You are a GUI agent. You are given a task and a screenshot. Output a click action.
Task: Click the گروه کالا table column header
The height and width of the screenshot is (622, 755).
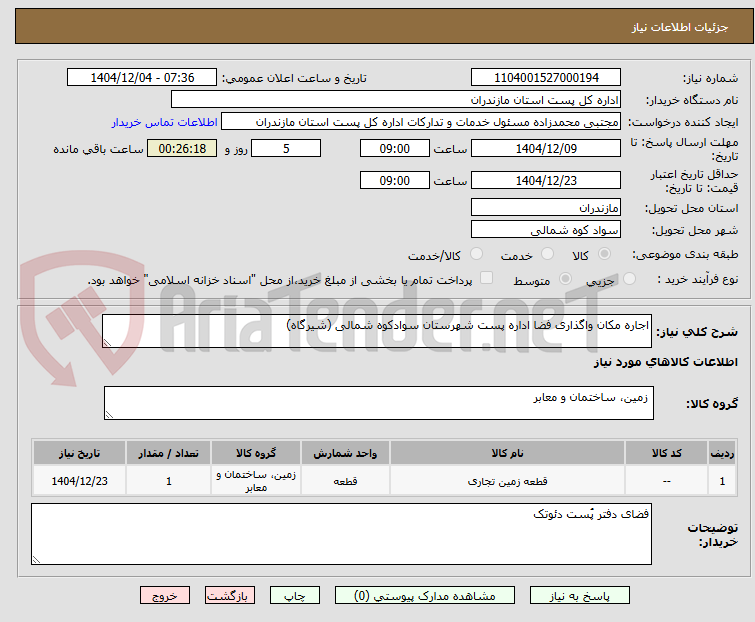256,453
